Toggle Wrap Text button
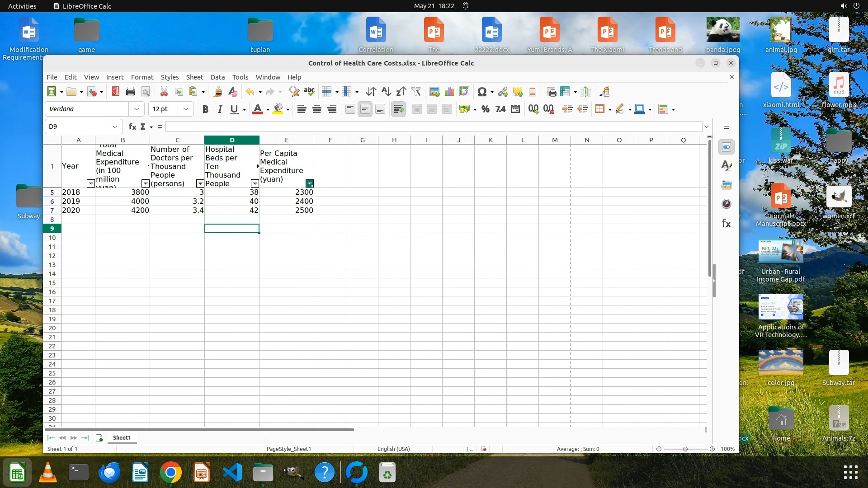 pyautogui.click(x=398, y=109)
